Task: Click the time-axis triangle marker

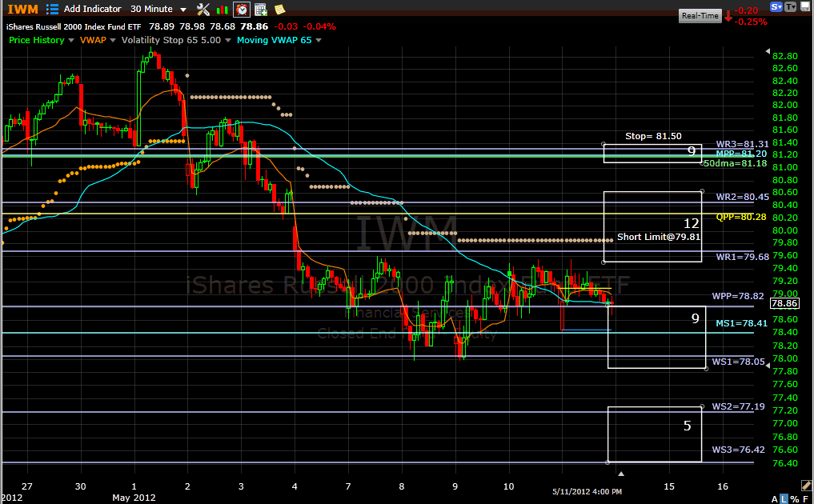Action: pyautogui.click(x=621, y=474)
